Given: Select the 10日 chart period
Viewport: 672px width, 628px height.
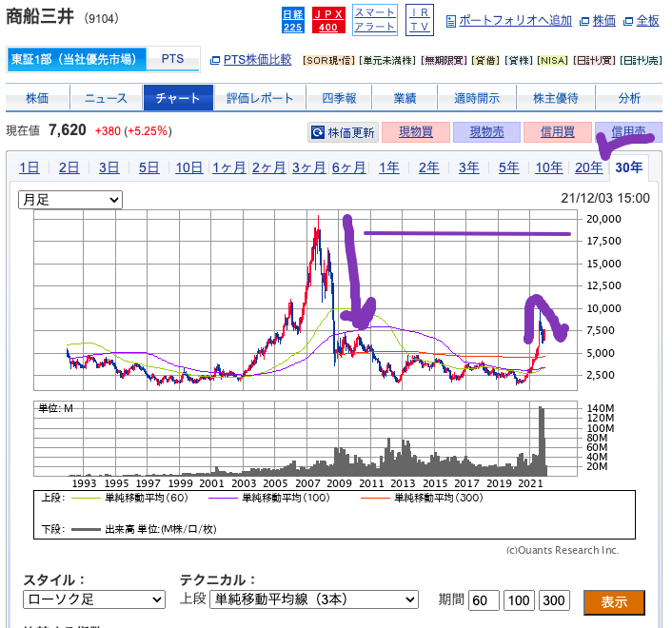Looking at the screenshot, I should [x=189, y=167].
